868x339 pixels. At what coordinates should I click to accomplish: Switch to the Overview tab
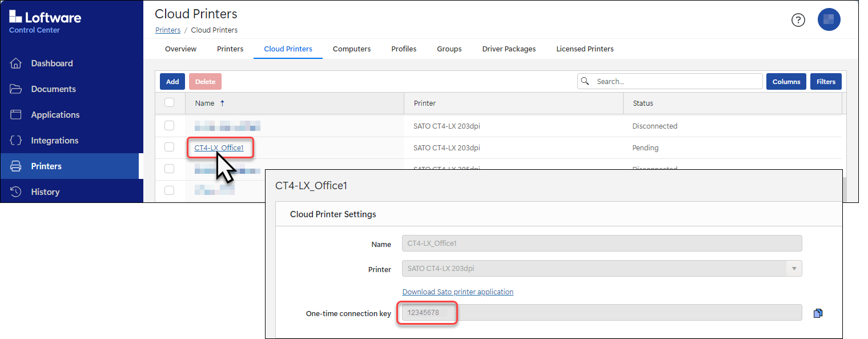pos(180,49)
